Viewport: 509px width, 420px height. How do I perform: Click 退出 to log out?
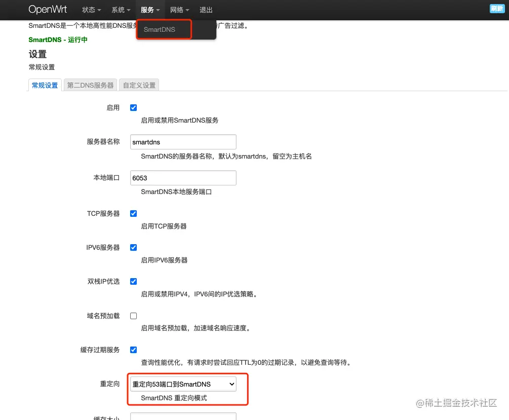point(206,9)
